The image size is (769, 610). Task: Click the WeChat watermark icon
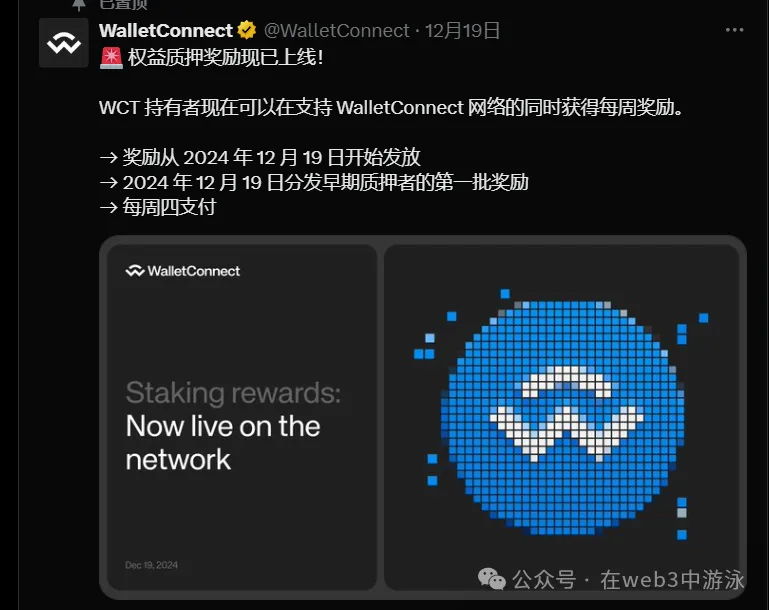[491, 579]
